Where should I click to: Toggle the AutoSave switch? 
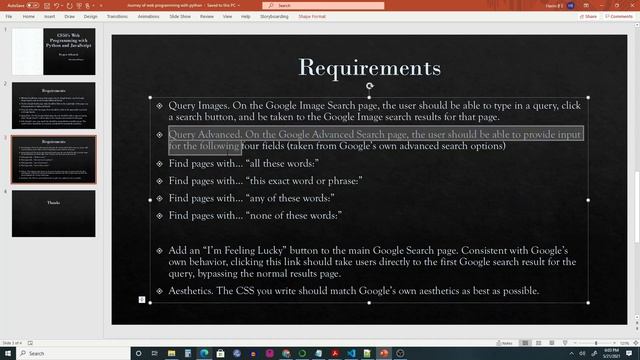(33, 6)
